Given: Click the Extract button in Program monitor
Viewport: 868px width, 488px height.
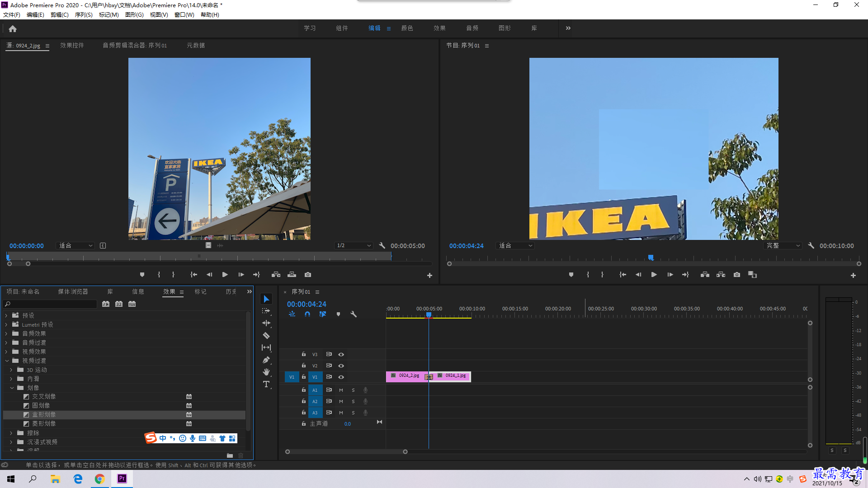Looking at the screenshot, I should pos(721,275).
